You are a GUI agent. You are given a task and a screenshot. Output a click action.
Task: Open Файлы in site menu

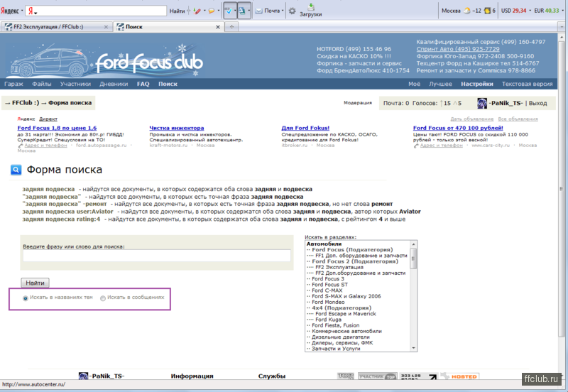point(42,84)
